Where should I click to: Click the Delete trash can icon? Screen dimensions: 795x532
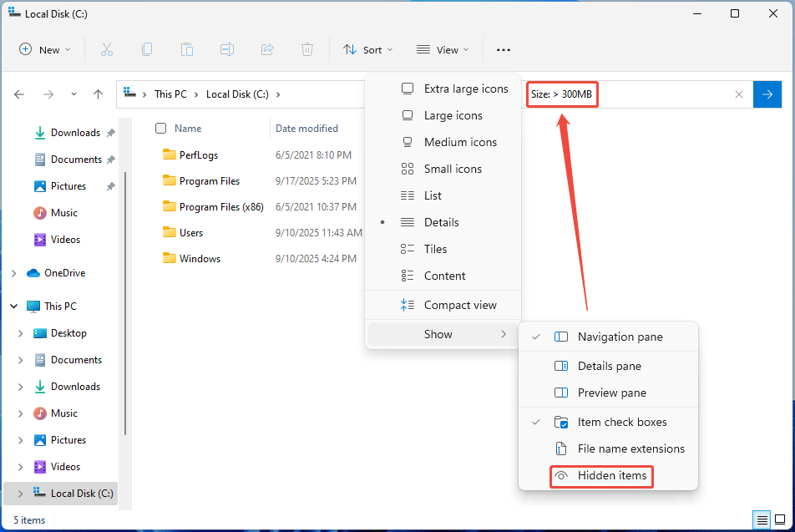coord(307,50)
